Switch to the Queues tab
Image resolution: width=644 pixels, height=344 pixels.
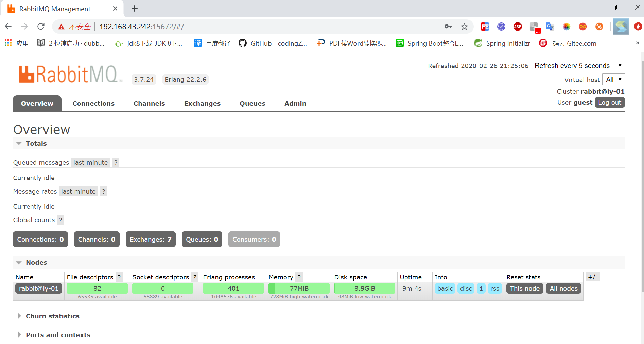253,103
